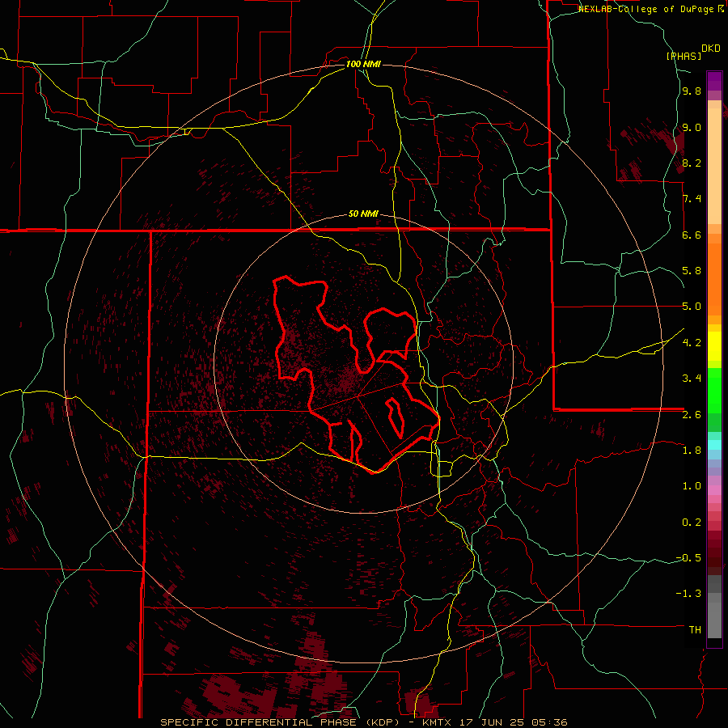The image size is (728, 728).
Task: Click the TH threshold label
Action: (695, 630)
